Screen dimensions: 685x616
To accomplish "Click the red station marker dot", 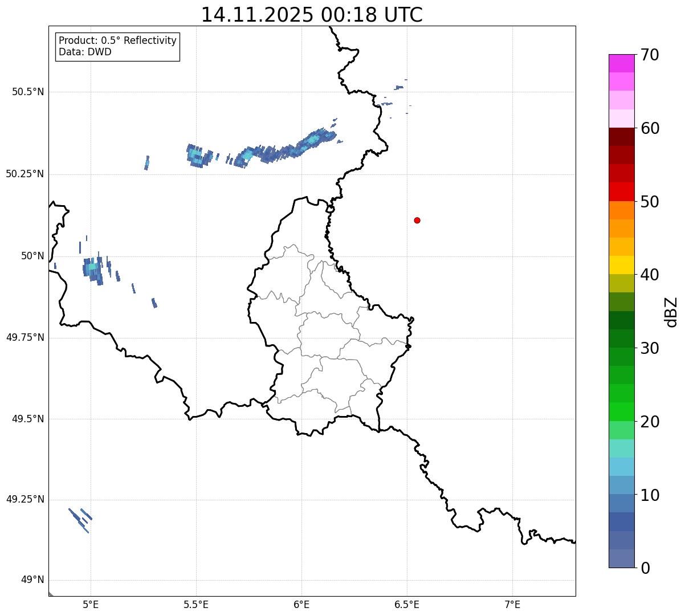I will (417, 220).
